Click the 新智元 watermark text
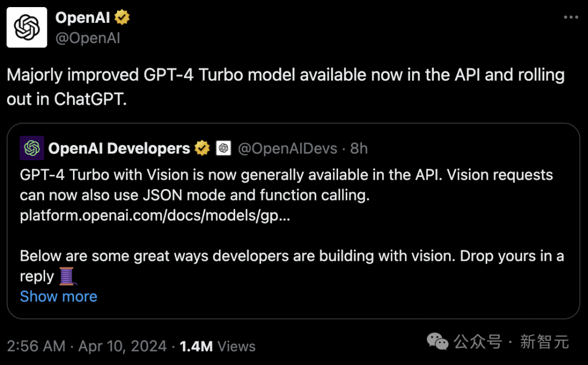 [544, 342]
